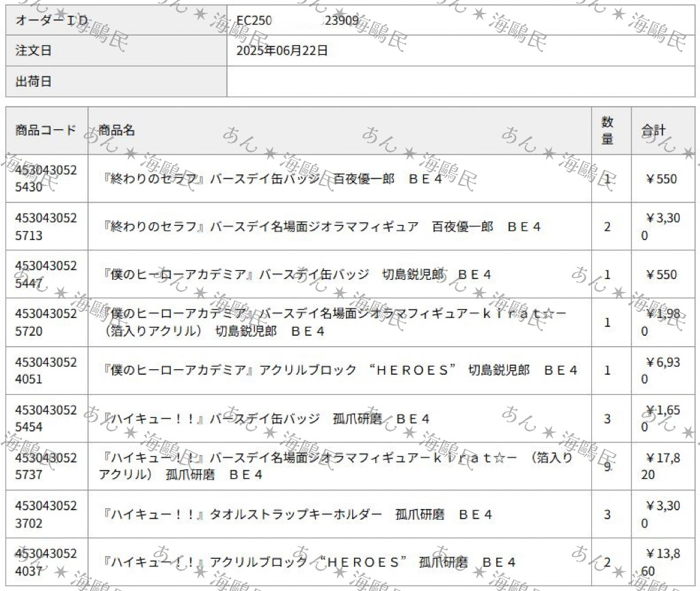
Task: Select the ¥17,820 total
Action: tap(661, 466)
